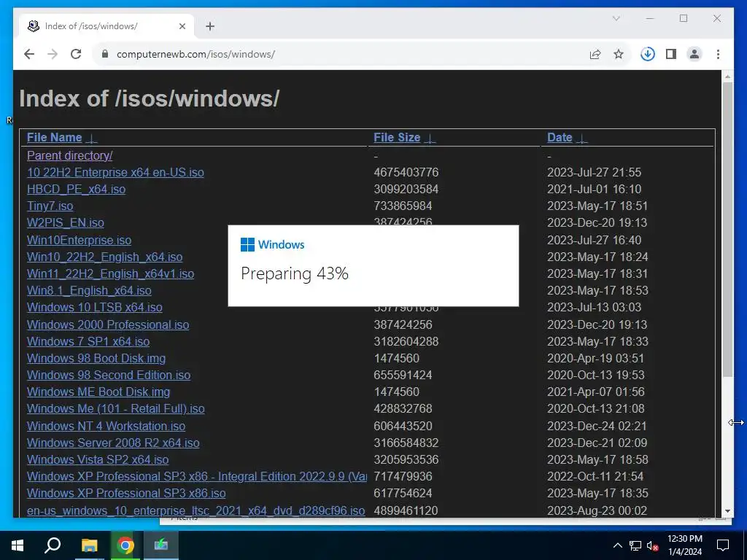Open File Explorer from taskbar
This screenshot has width=747, height=560.
pos(88,545)
